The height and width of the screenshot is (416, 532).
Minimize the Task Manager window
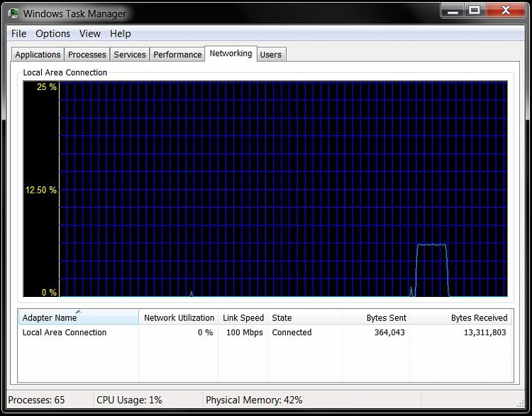[453, 10]
